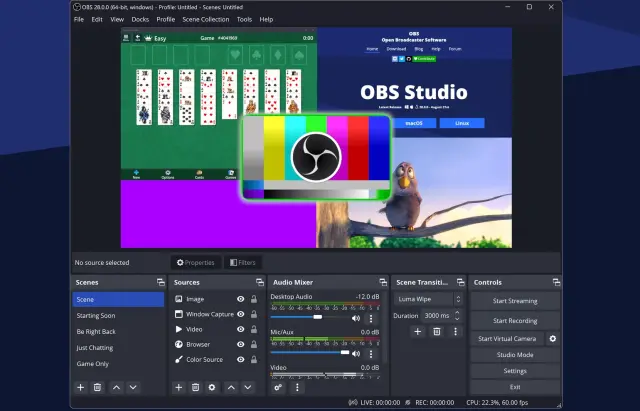Open advanced audio properties gear in Audio Mixer
Viewport: 640px width, 411px height.
coord(278,387)
